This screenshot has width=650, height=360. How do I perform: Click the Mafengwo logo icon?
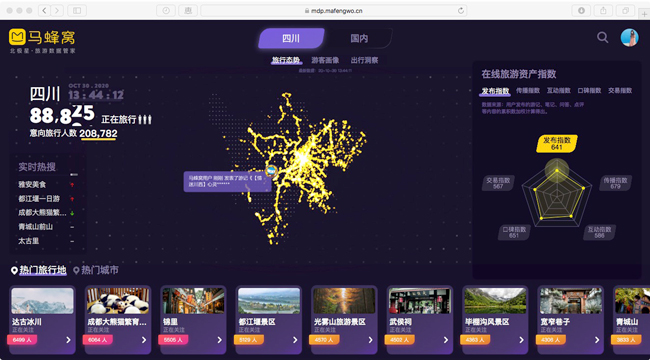tap(17, 37)
